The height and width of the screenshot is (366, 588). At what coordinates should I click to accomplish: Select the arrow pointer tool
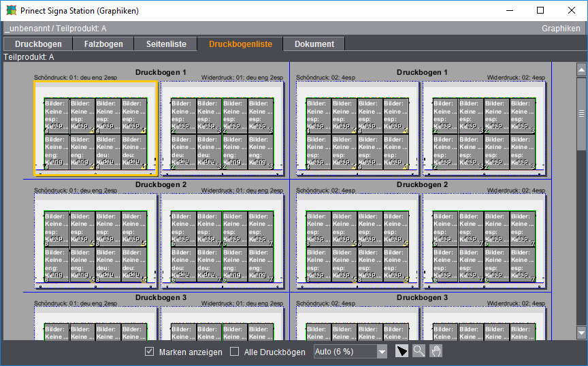pyautogui.click(x=403, y=351)
